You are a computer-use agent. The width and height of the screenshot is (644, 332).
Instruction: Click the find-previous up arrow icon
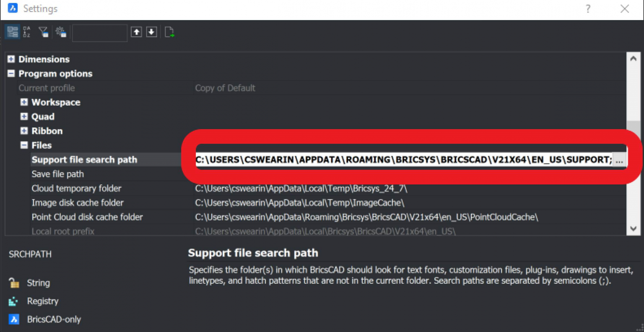tap(136, 31)
